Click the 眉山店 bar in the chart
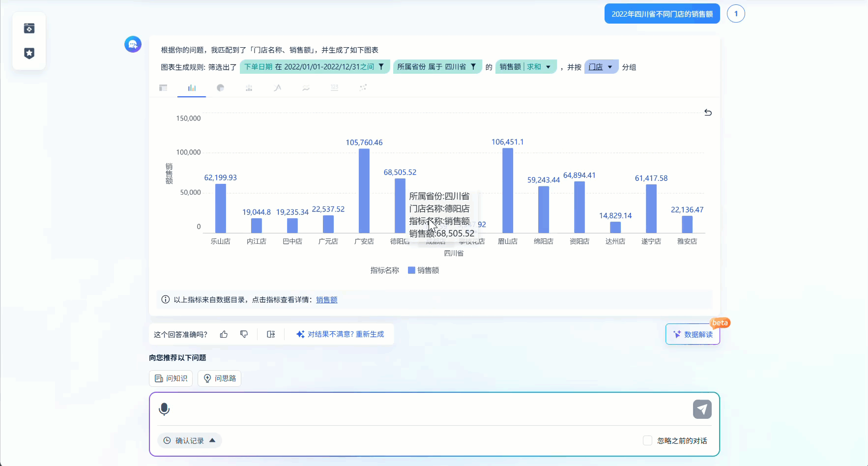 508,191
